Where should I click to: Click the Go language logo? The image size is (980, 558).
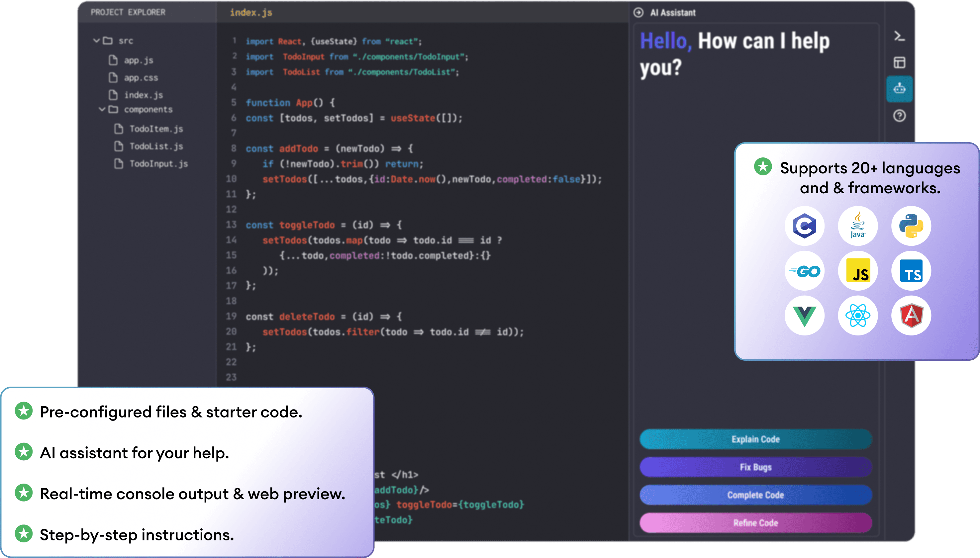pos(804,271)
